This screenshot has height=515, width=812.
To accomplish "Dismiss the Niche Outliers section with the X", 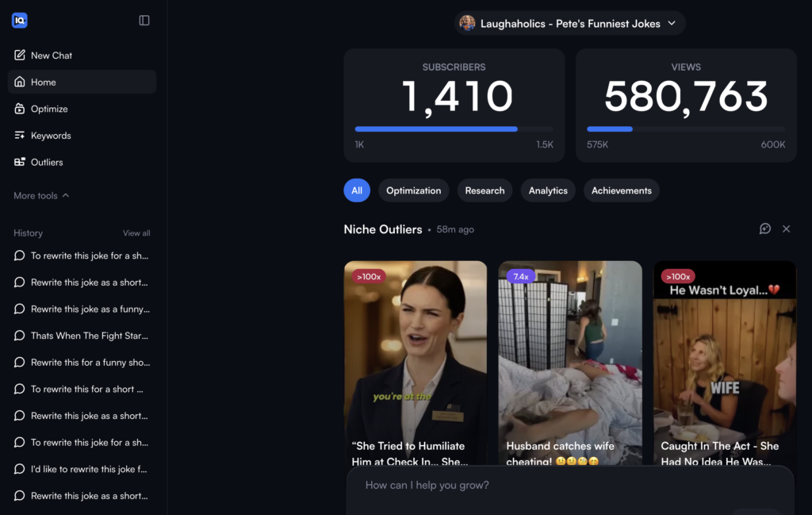I will click(786, 229).
